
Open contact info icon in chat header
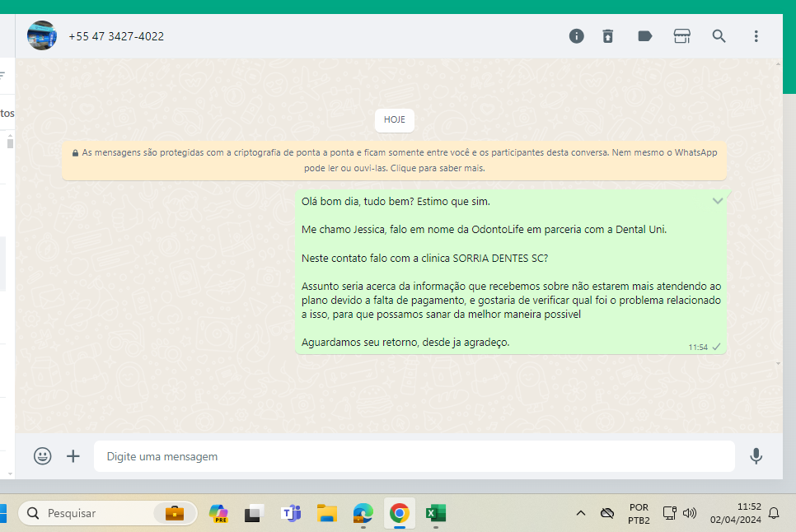(x=576, y=36)
